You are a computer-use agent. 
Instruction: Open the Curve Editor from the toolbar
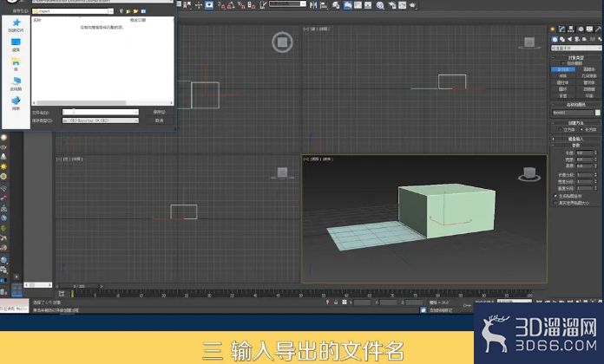click(358, 5)
